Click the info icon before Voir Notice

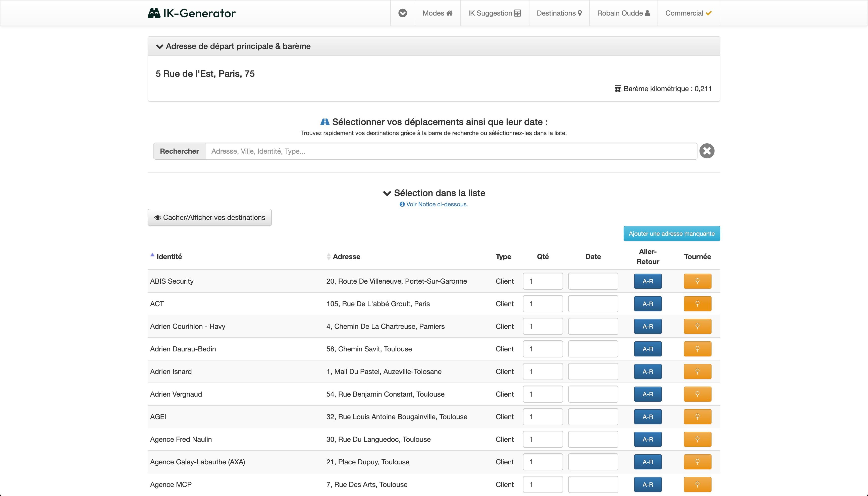(x=402, y=204)
